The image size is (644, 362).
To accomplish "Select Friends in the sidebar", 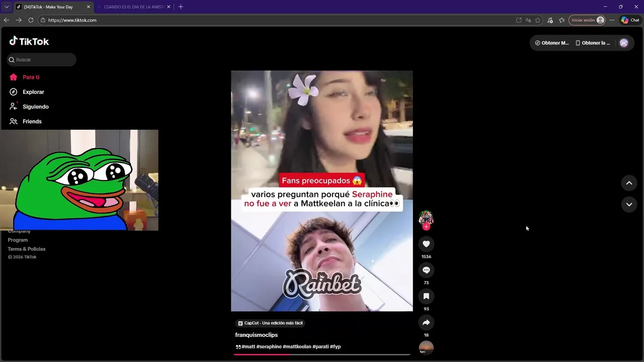I will click(x=32, y=121).
